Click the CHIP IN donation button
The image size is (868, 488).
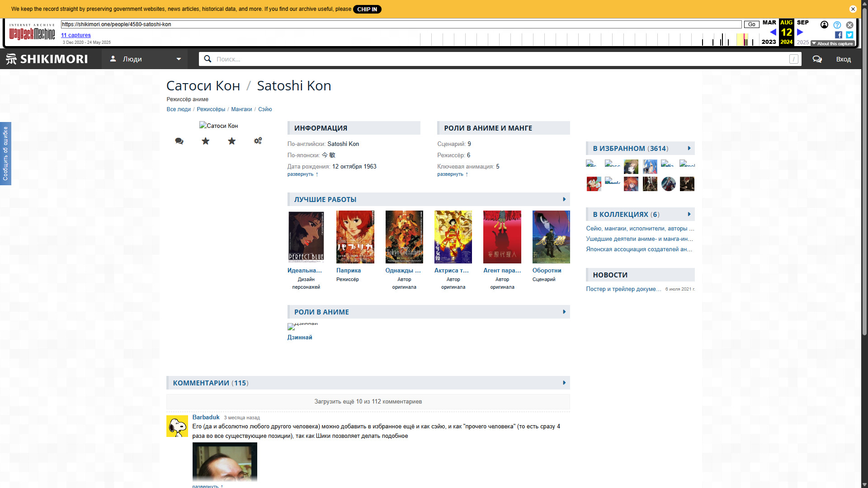click(367, 9)
